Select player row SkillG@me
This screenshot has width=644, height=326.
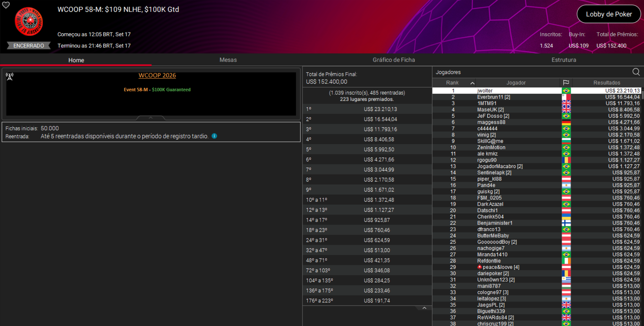536,141
